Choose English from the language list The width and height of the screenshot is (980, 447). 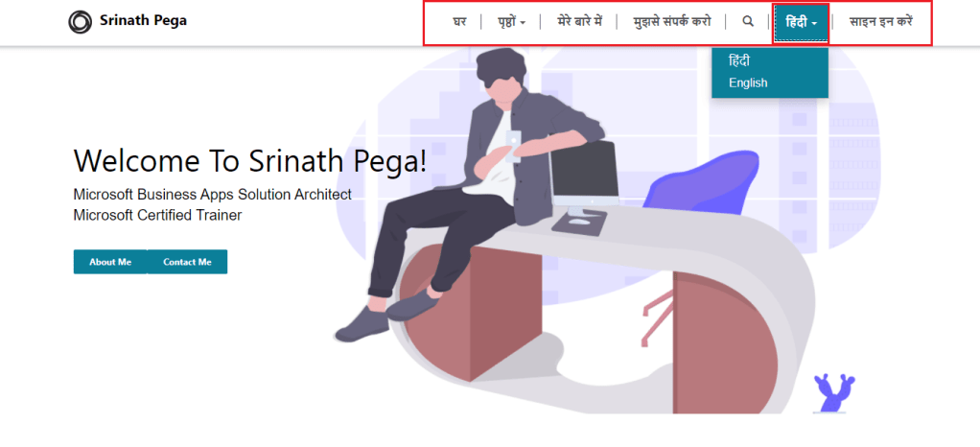tap(748, 82)
